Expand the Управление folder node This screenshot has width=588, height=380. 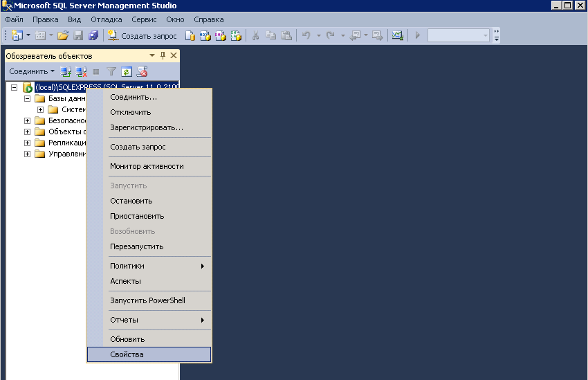(x=28, y=154)
